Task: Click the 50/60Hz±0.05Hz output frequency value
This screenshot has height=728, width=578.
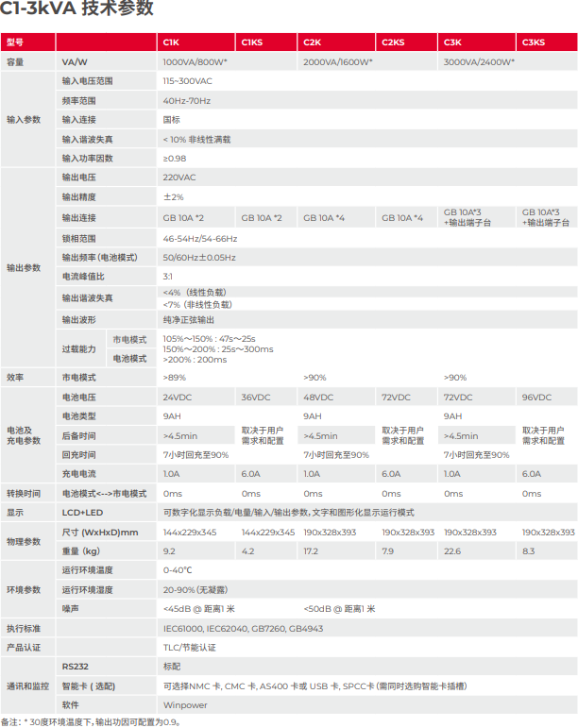Action: tap(198, 257)
